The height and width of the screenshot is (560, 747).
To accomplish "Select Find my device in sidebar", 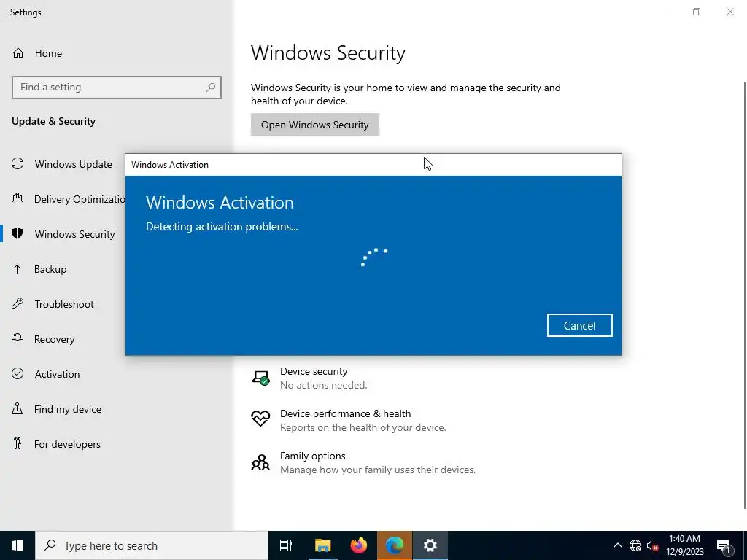I will 68,408.
